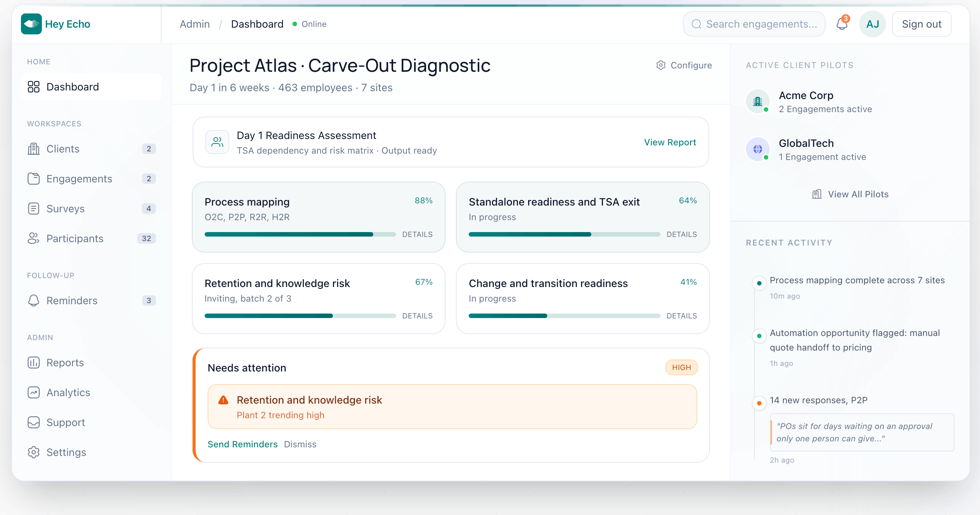Click the HIGH priority badge

pyautogui.click(x=681, y=367)
